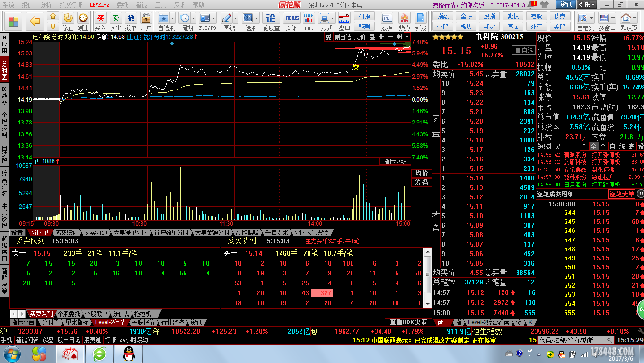This screenshot has height=363, width=644.
Task: Expand the 选股 dropdown arrow
Action: point(257,18)
